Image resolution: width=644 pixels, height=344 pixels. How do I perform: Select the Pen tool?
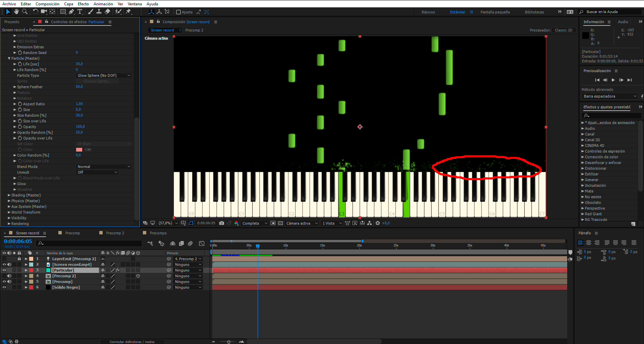tap(71, 12)
